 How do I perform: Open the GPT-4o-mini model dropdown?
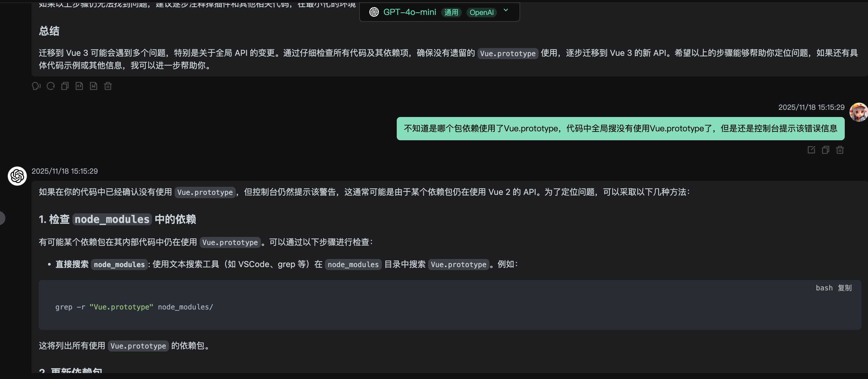[x=439, y=12]
